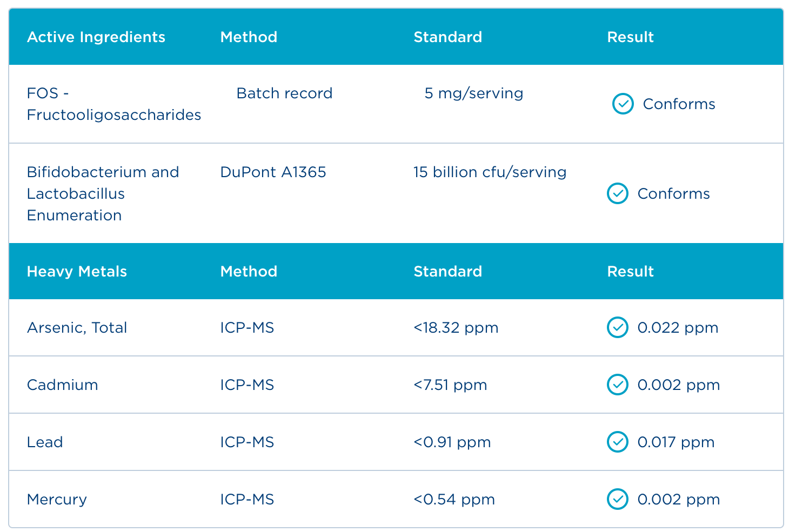This screenshot has width=789, height=532.
Task: Click the checkmark icon for Mercury result
Action: [617, 499]
